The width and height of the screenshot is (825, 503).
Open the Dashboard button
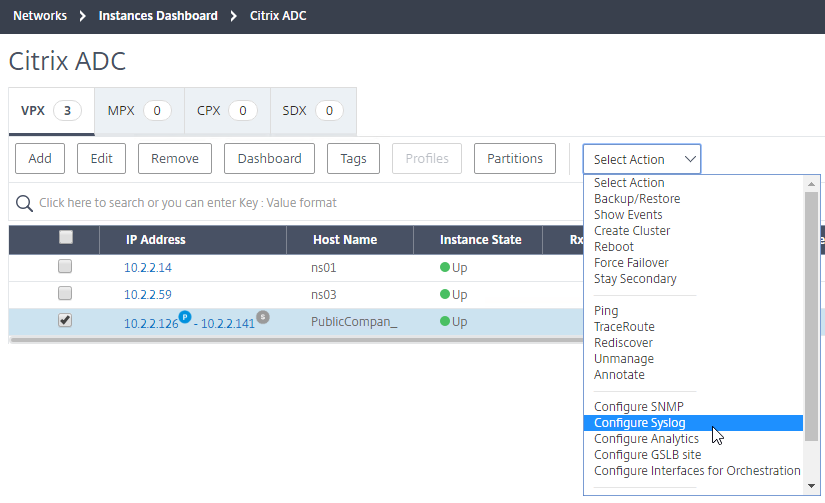point(269,158)
